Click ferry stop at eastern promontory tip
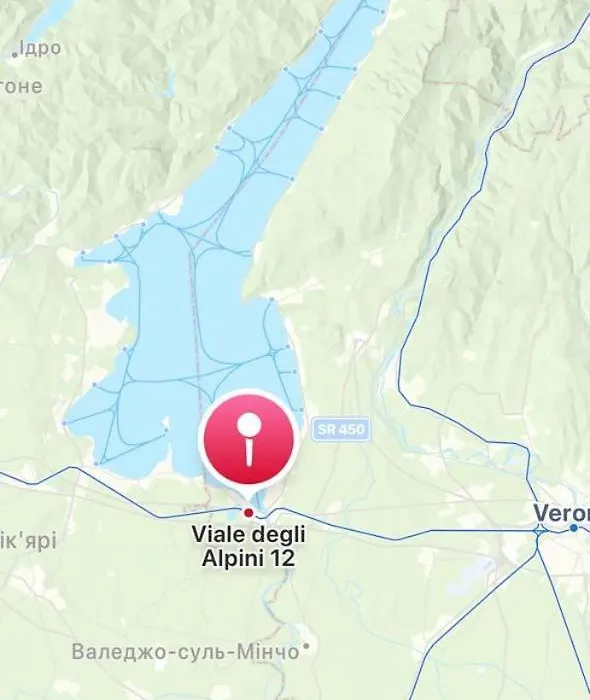The width and height of the screenshot is (590, 700). coord(271,299)
